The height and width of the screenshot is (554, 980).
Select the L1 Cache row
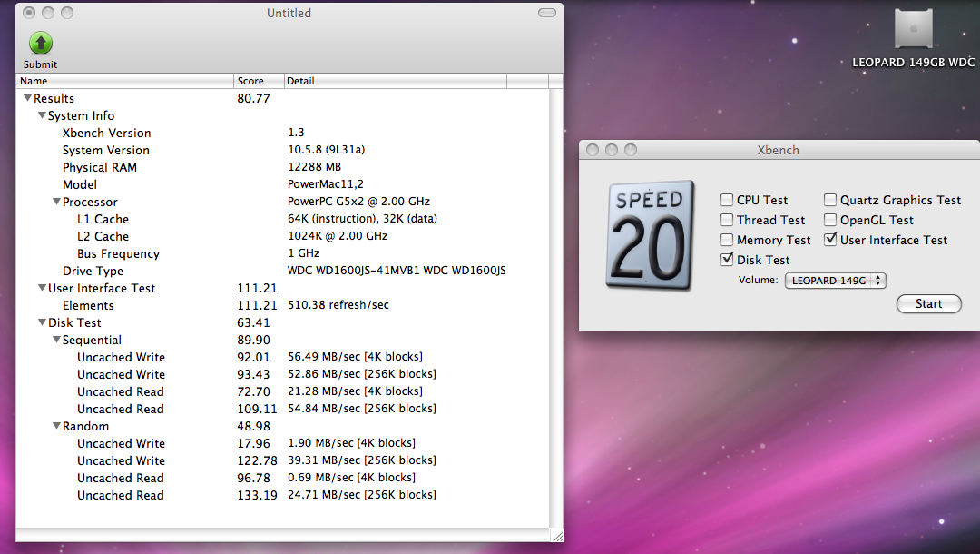point(282,219)
